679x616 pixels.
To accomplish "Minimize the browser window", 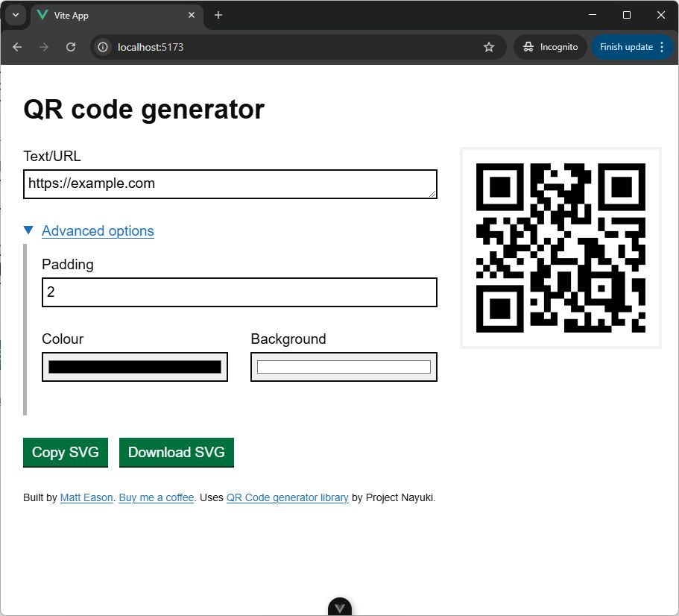I will tap(593, 15).
